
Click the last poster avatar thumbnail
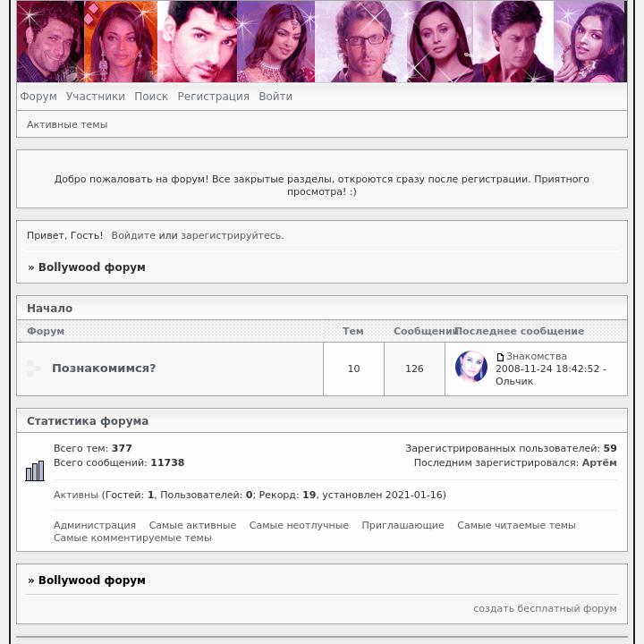(471, 367)
